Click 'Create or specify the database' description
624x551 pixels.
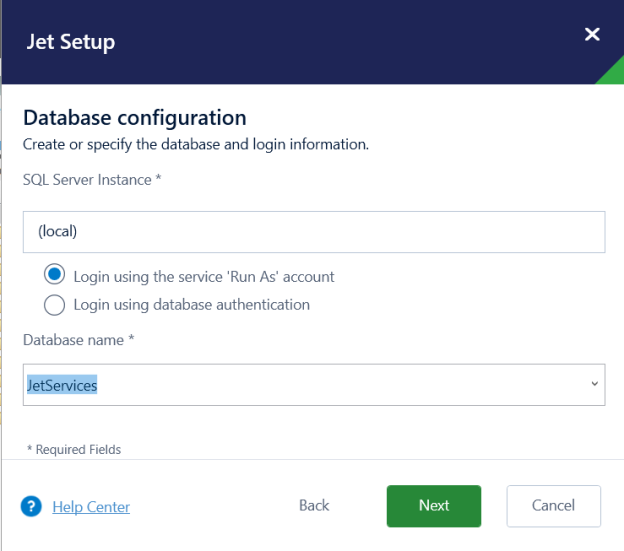point(196,144)
